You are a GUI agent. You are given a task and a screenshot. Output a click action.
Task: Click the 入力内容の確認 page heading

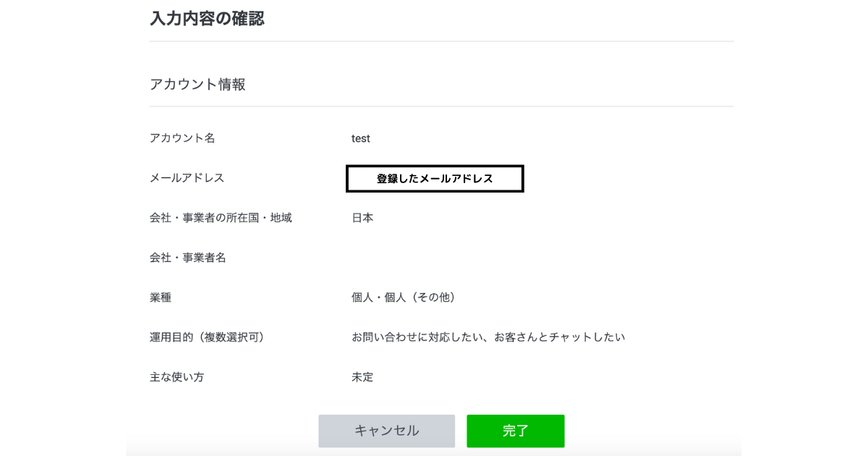point(208,18)
